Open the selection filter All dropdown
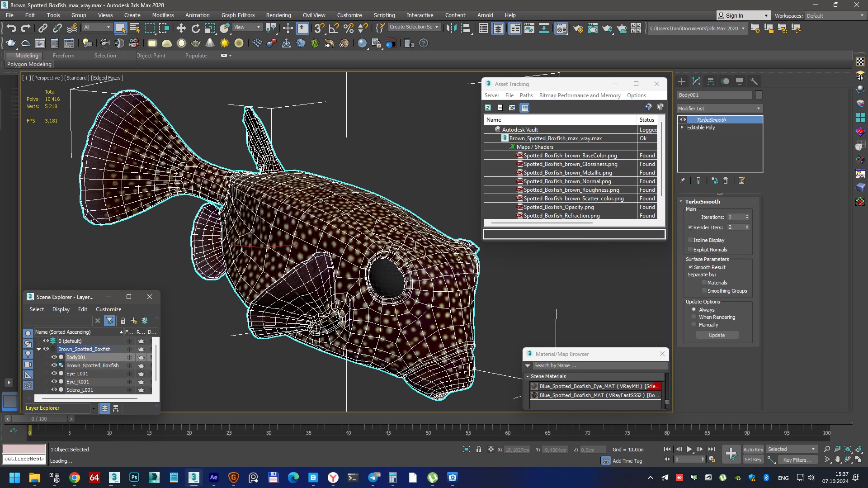Image resolution: width=868 pixels, height=488 pixels. coord(97,28)
